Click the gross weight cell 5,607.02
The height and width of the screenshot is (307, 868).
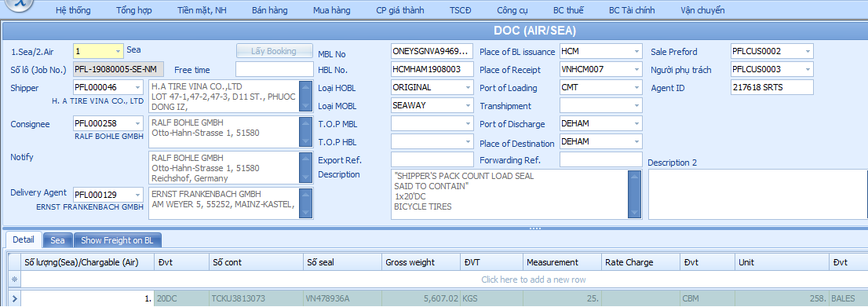[x=421, y=298]
